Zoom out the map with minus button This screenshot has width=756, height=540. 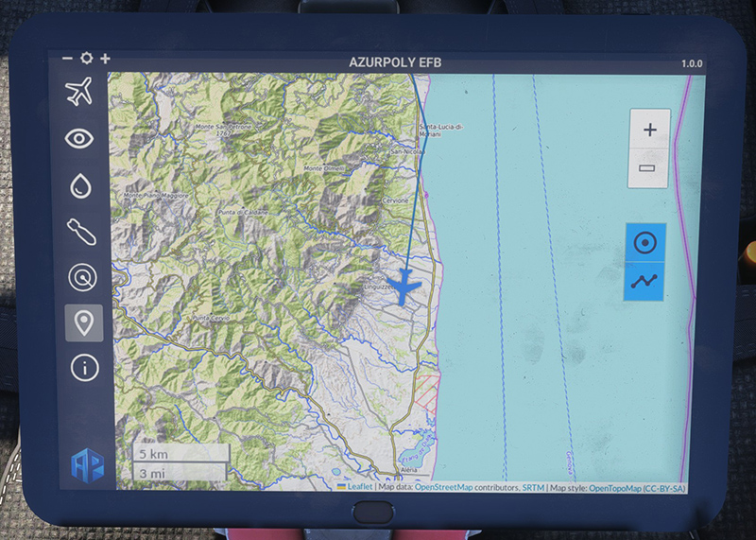647,168
